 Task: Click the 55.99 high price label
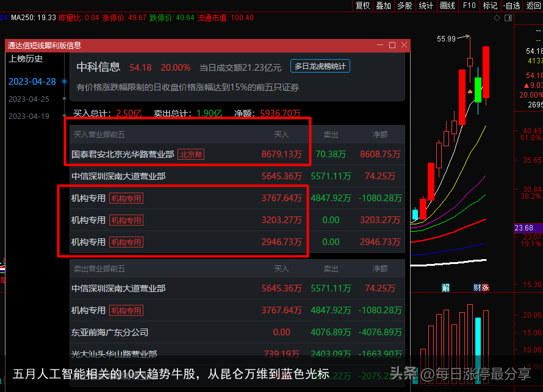point(446,39)
